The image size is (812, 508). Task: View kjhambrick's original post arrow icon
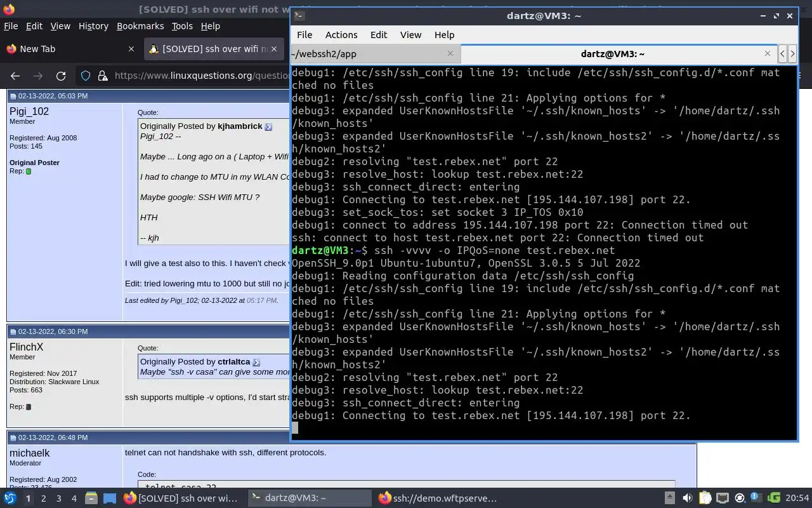[268, 126]
